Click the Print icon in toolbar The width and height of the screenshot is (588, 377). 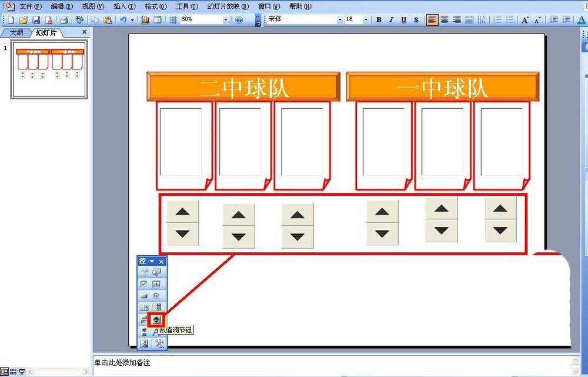[x=64, y=20]
